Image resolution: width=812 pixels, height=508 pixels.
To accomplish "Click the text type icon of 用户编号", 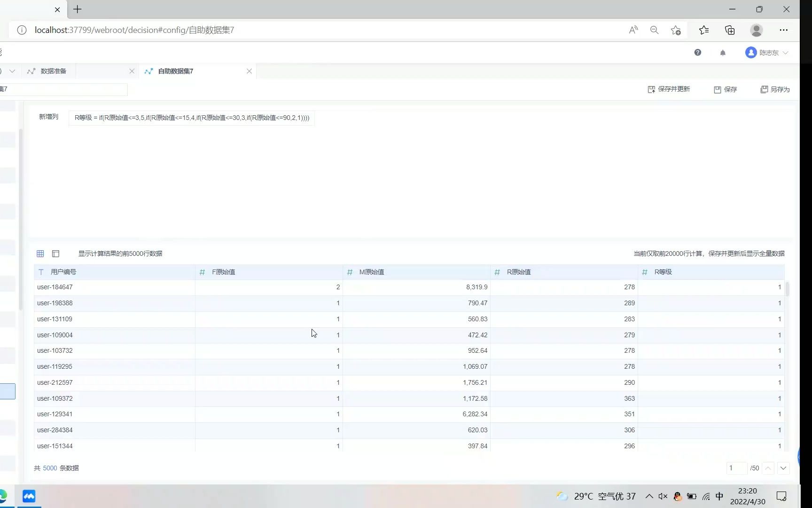I will pyautogui.click(x=41, y=272).
